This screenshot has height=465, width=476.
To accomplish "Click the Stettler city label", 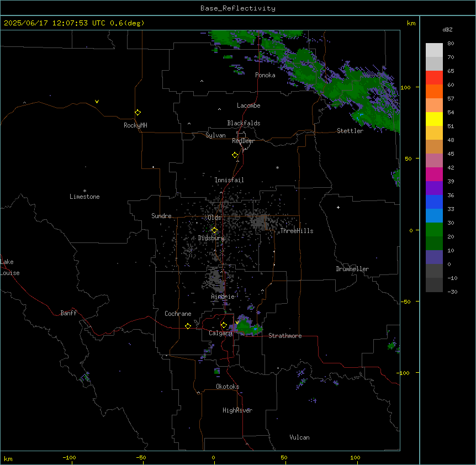I will coord(350,131).
